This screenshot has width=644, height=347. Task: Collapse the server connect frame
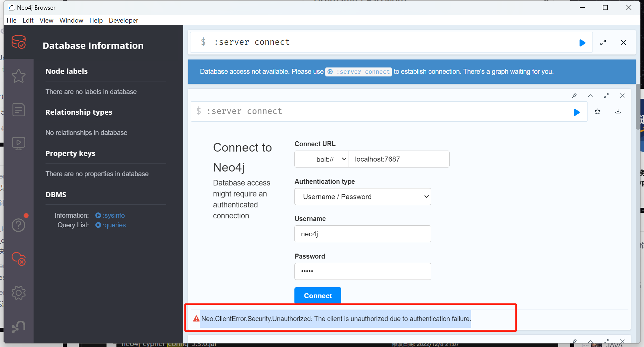pyautogui.click(x=590, y=96)
